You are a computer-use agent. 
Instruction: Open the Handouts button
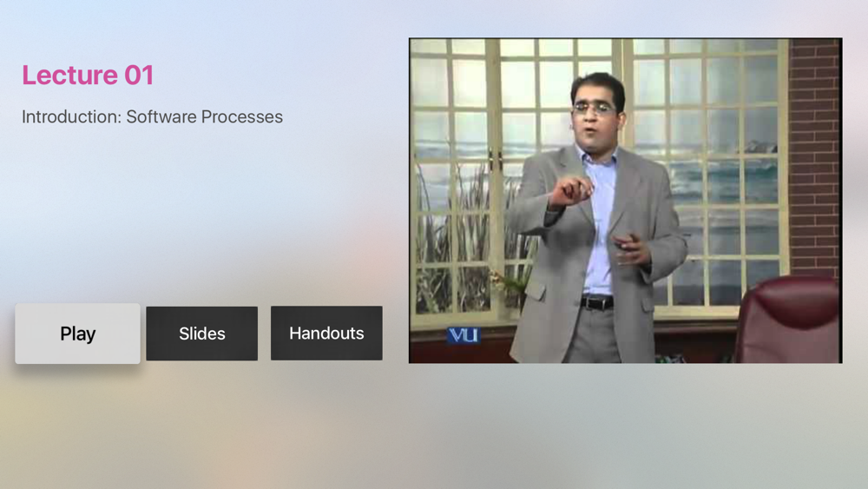tap(326, 334)
